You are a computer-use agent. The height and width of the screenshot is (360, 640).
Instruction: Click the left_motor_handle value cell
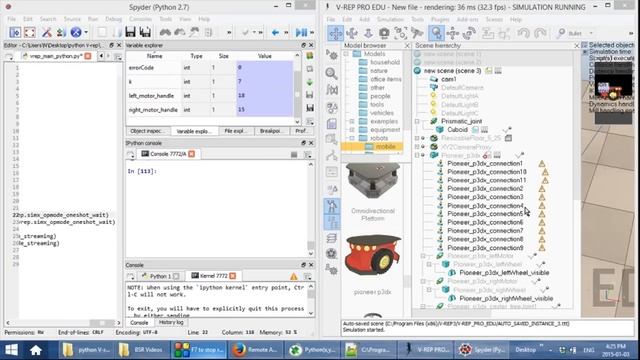264,96
